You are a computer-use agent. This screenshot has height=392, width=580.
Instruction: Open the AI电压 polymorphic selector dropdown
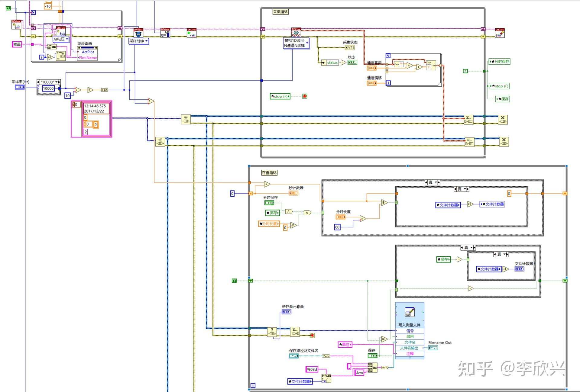pos(60,39)
